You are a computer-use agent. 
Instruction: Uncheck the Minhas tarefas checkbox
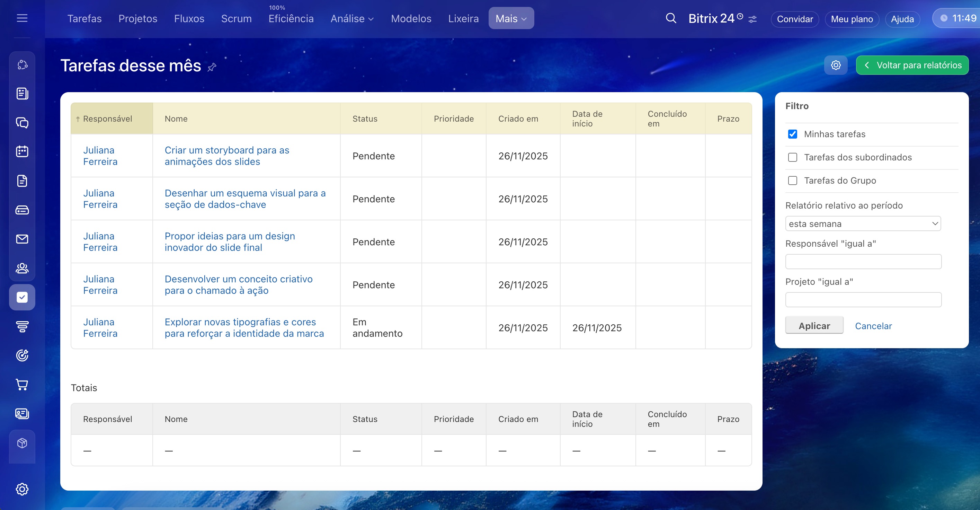pos(792,134)
